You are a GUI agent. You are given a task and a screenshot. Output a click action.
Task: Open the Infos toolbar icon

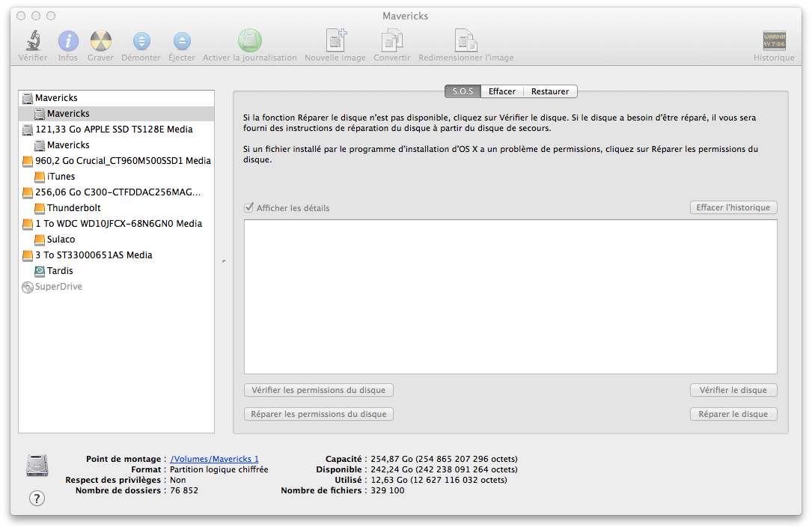68,40
